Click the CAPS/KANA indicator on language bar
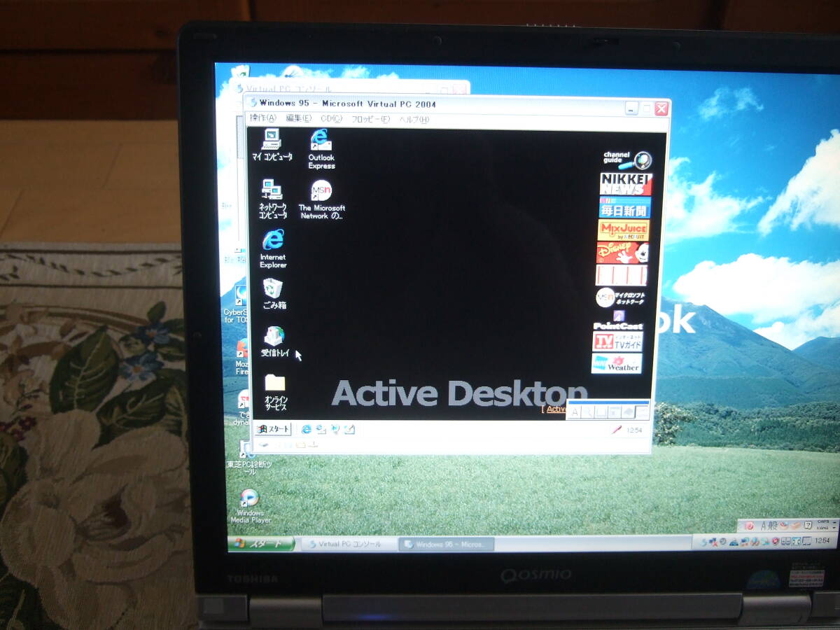 (x=822, y=525)
